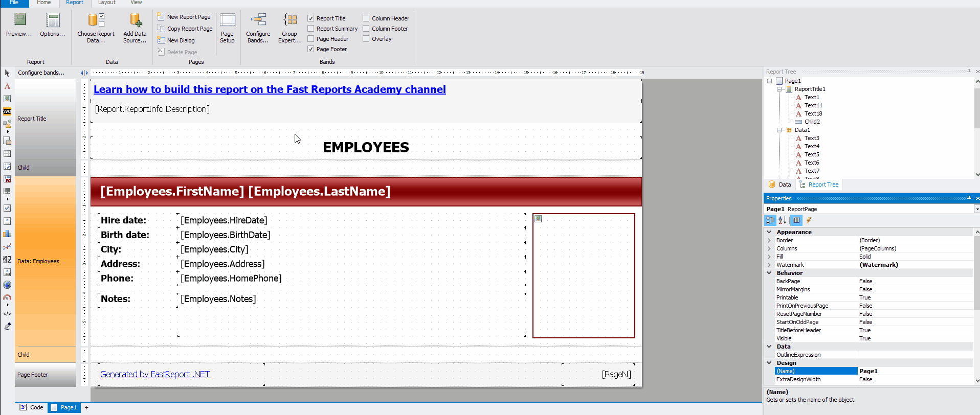Pick the Map globe object tool
This screenshot has width=980, height=415.
coord(7,285)
